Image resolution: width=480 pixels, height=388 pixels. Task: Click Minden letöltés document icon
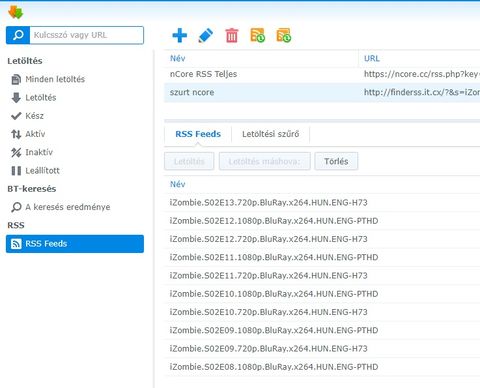[x=16, y=79]
